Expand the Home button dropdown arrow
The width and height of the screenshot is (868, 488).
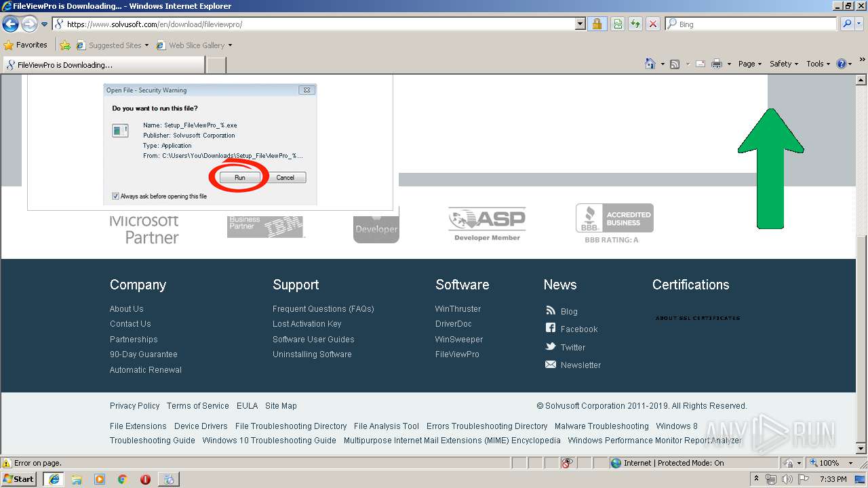click(663, 64)
